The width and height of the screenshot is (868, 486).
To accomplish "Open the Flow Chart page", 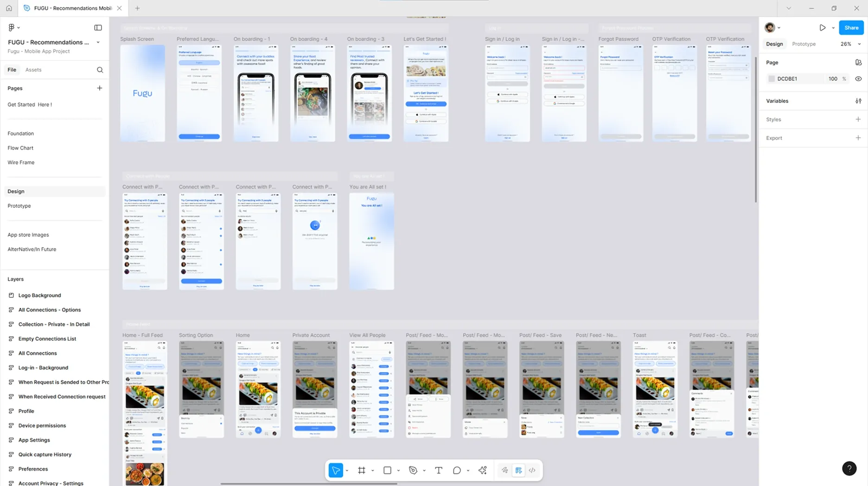I will (x=20, y=148).
